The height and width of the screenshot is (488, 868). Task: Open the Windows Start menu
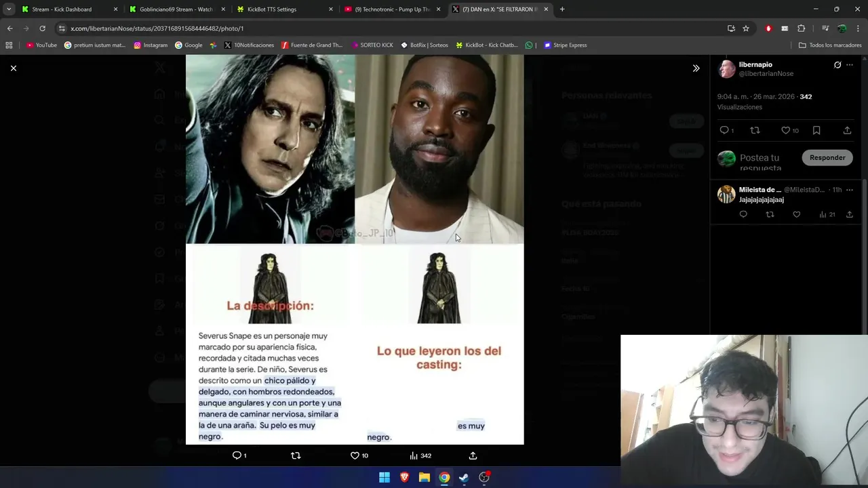click(x=384, y=477)
